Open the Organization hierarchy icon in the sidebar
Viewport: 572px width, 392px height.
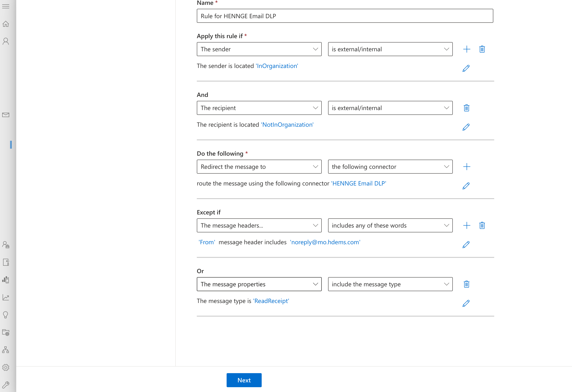tap(6, 350)
